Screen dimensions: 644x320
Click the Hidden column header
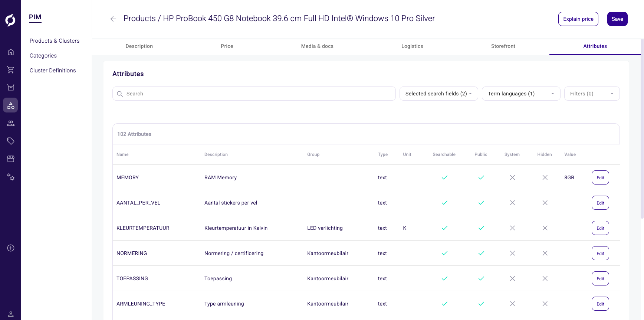(545, 154)
